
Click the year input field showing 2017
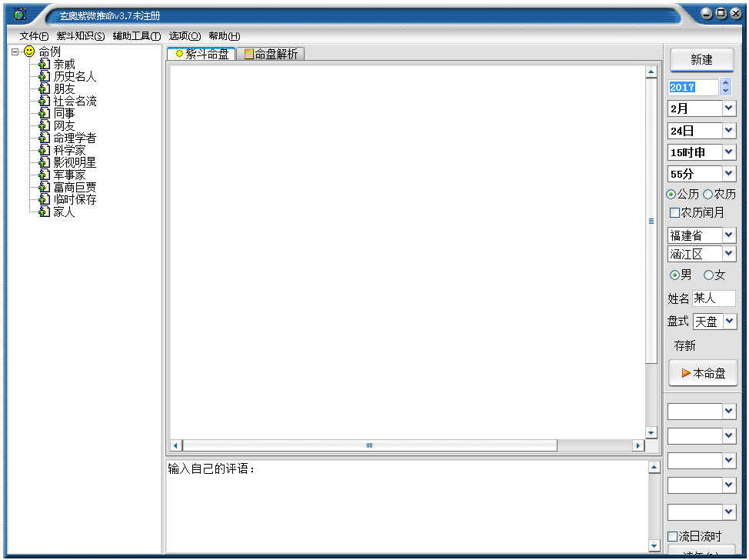tap(693, 87)
